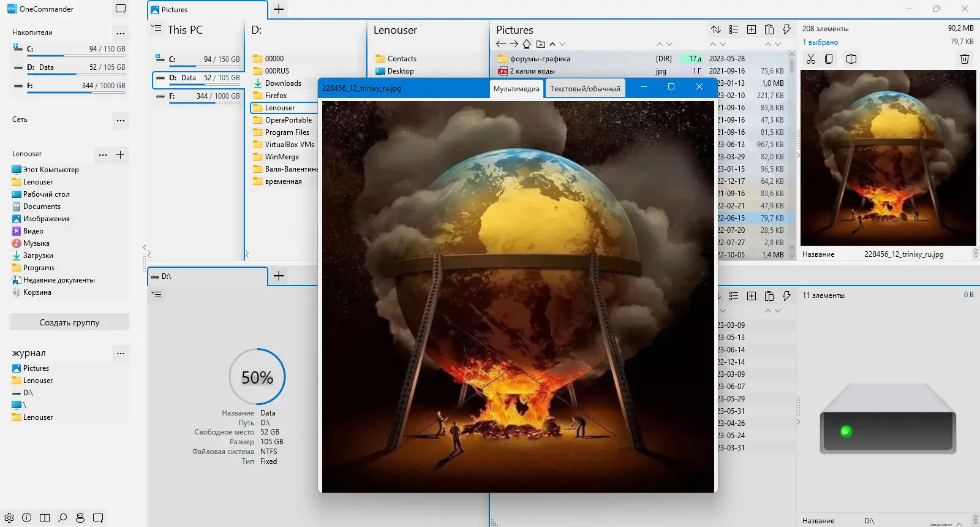
Task: Select the Pictures tab
Action: pyautogui.click(x=207, y=10)
